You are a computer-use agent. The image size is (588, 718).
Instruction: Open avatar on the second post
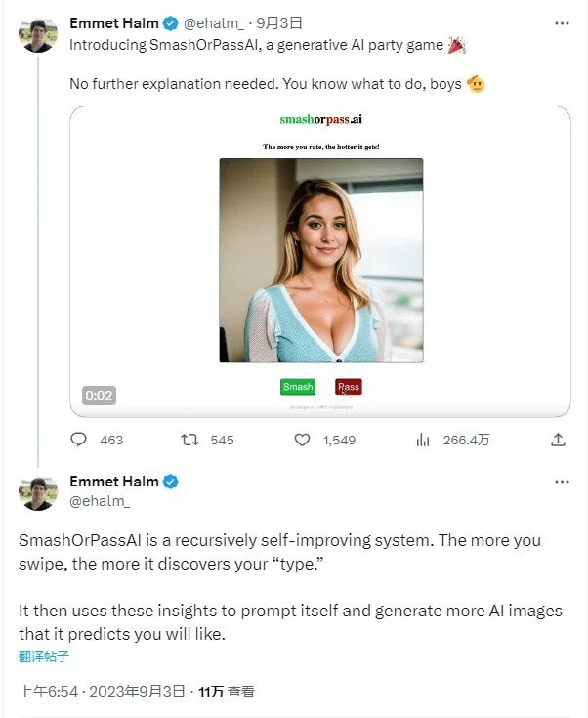pyautogui.click(x=38, y=491)
